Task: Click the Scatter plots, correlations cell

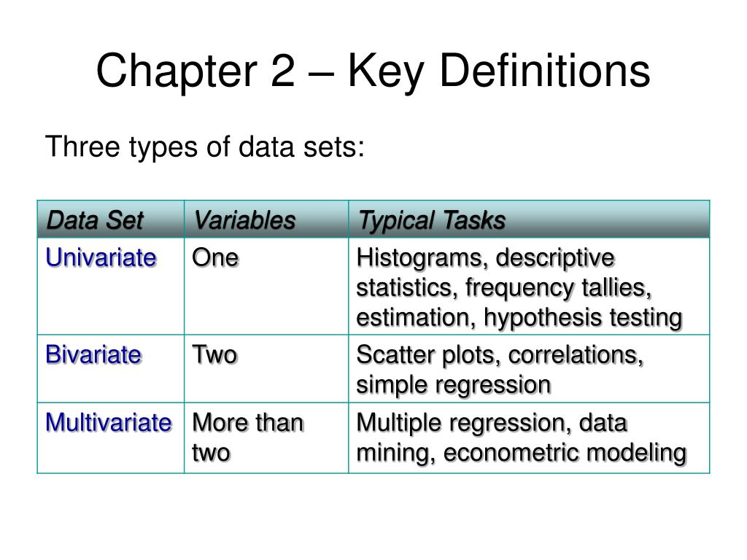Action: (530, 369)
